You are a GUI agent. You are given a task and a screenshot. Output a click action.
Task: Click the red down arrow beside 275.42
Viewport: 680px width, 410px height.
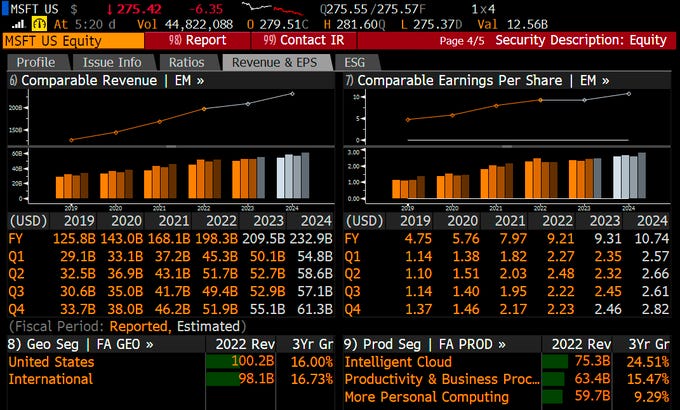(x=110, y=9)
